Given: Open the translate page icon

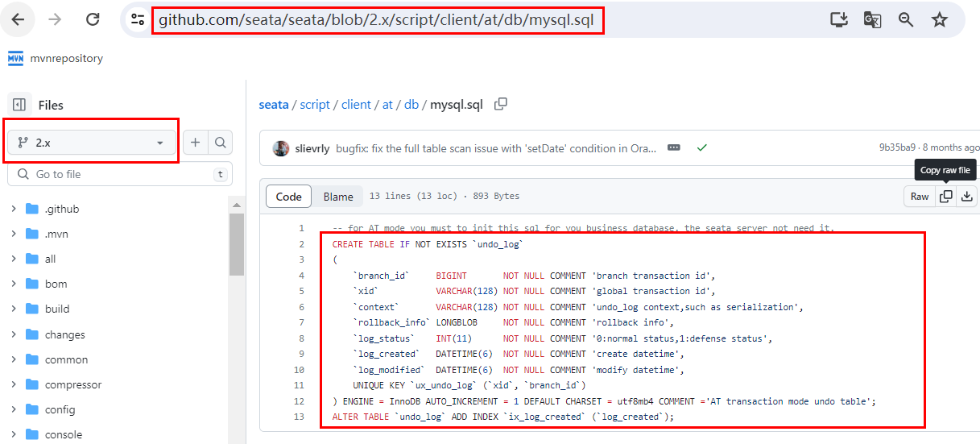Looking at the screenshot, I should point(872,20).
